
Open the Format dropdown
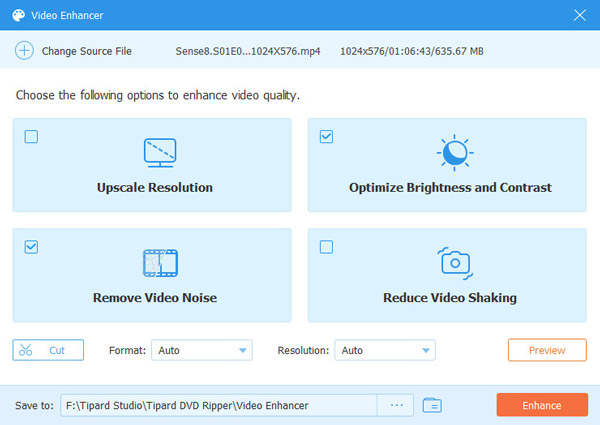[202, 350]
